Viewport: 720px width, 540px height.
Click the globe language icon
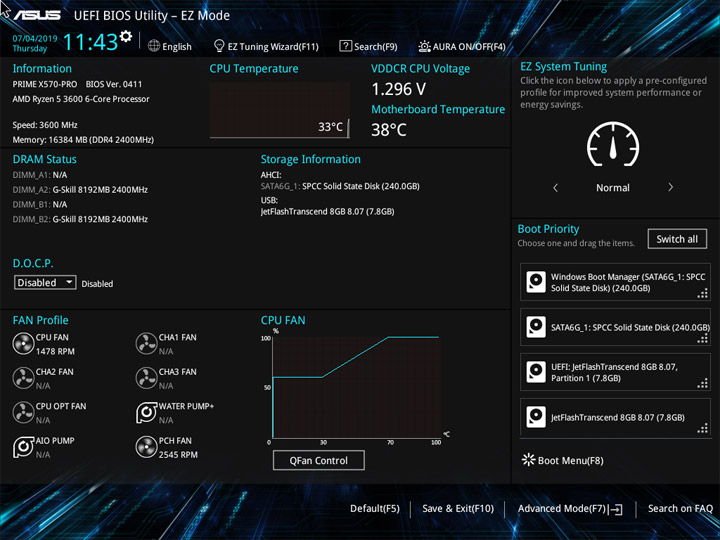[154, 46]
